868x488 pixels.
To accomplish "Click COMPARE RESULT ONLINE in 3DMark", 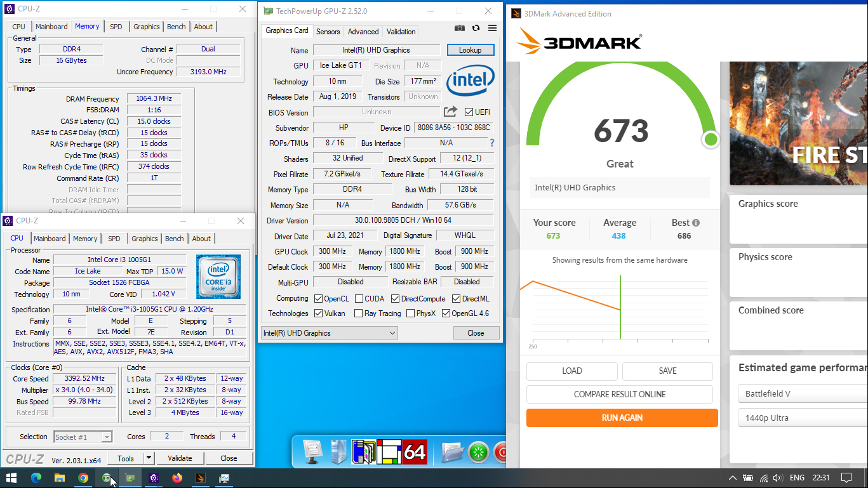I will 620,394.
